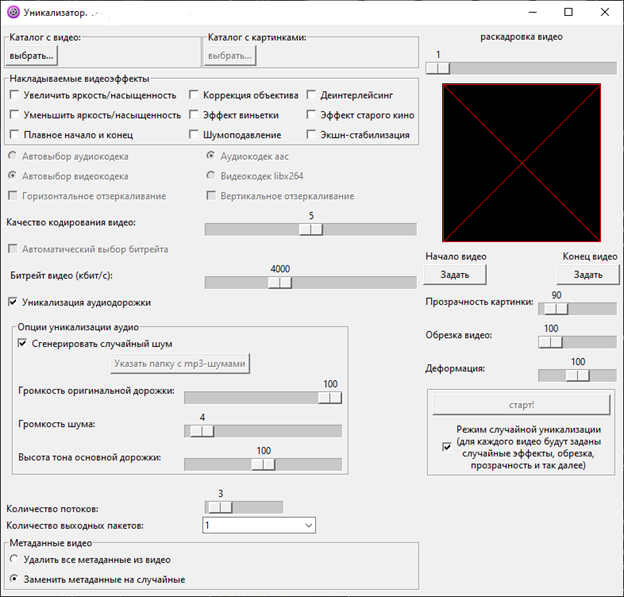Open Количество выходных пакетов dropdown
The height and width of the screenshot is (597, 624).
(x=259, y=525)
